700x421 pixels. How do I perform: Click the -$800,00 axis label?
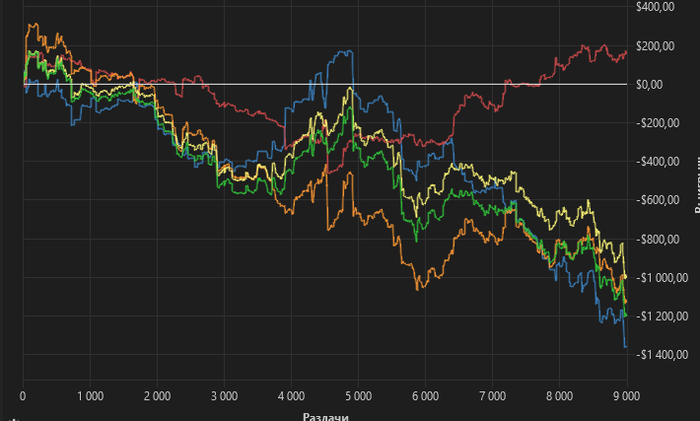[657, 239]
